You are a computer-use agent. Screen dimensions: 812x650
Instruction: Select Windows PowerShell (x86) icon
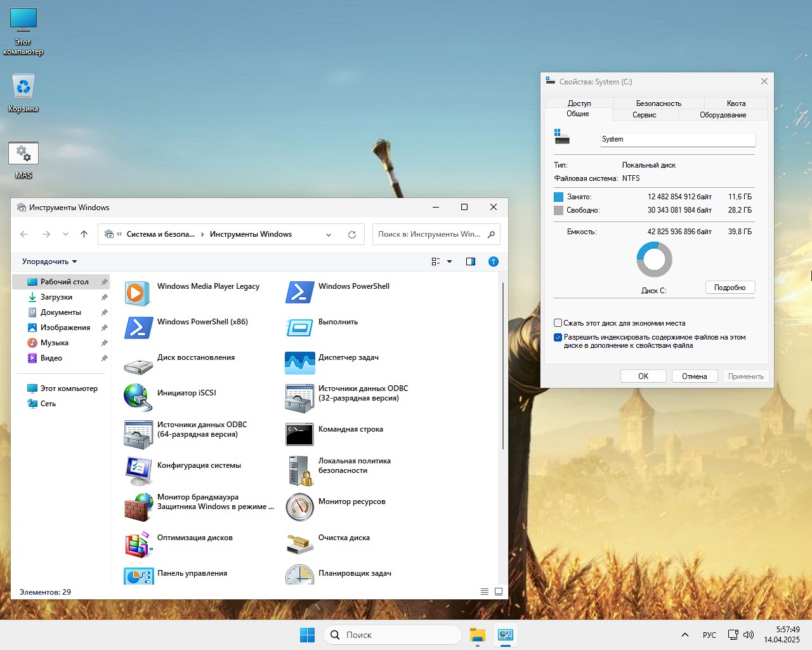(x=138, y=328)
